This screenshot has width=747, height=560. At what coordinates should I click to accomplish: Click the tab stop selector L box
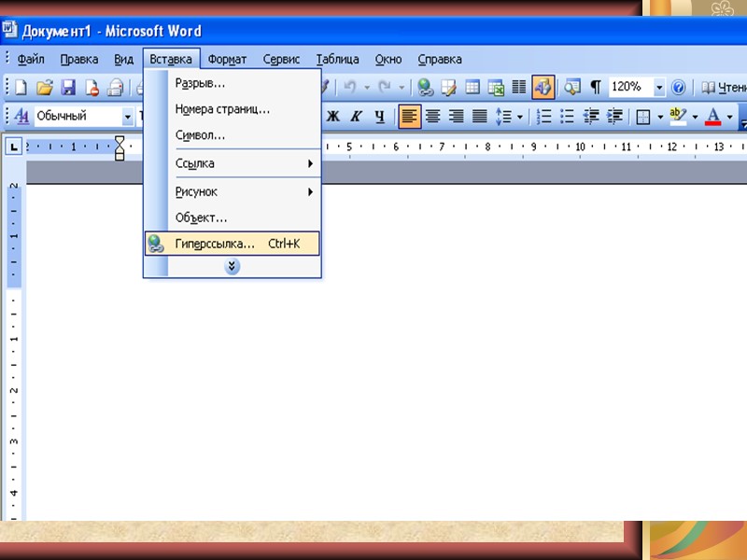click(x=14, y=147)
